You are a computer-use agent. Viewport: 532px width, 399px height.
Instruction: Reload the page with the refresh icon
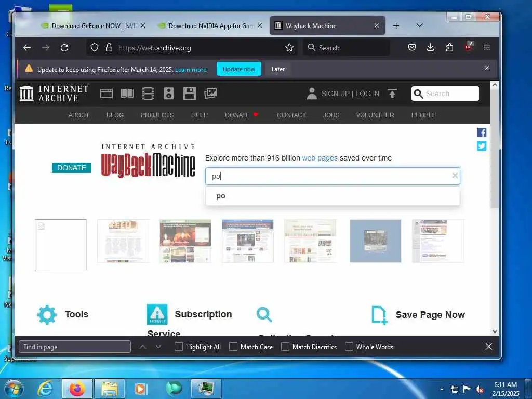[x=64, y=48]
